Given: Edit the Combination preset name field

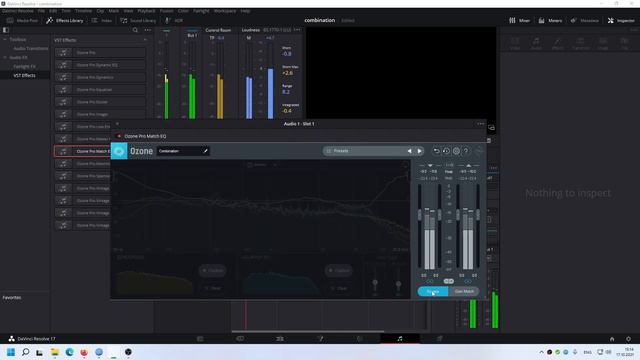Looking at the screenshot, I should point(183,151).
